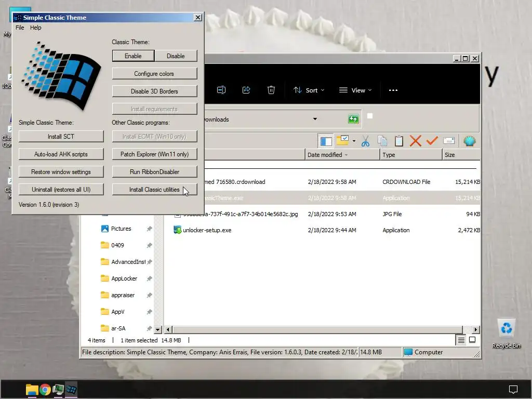The image size is (532, 399).
Task: Click the Disable classic theme button
Action: pyautogui.click(x=176, y=56)
